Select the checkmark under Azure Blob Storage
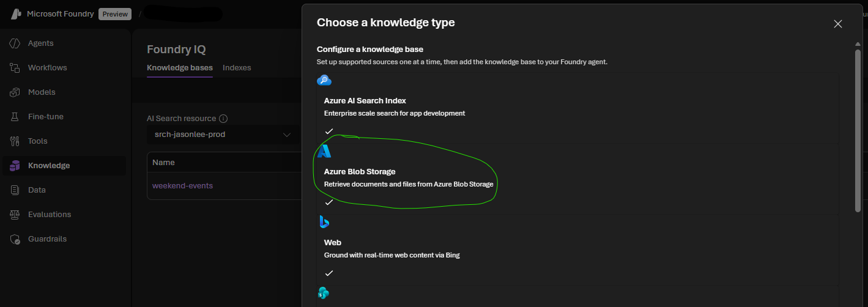The image size is (868, 307). (329, 202)
